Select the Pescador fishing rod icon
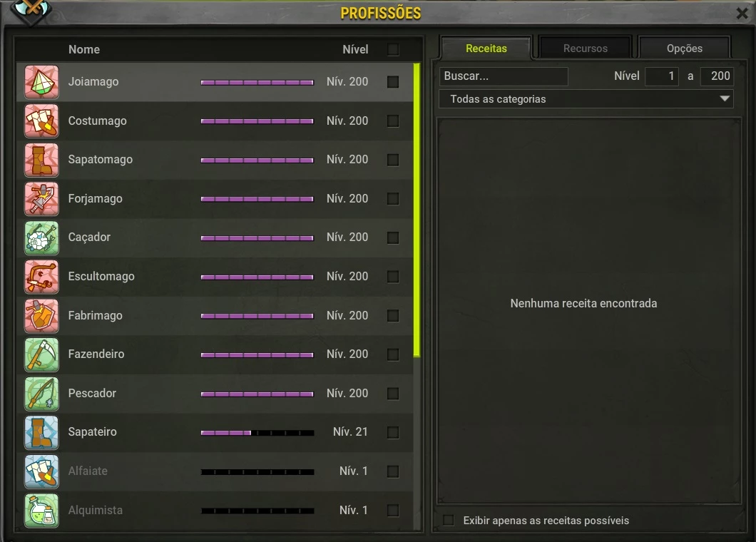Image resolution: width=756 pixels, height=542 pixels. pos(41,394)
